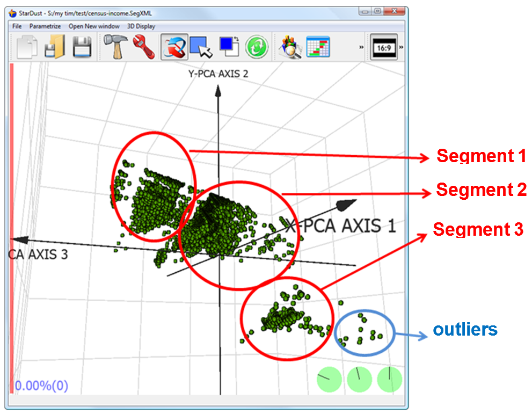
Task: Click the last green rotation dial with the vertical needle
Action: coord(390,380)
